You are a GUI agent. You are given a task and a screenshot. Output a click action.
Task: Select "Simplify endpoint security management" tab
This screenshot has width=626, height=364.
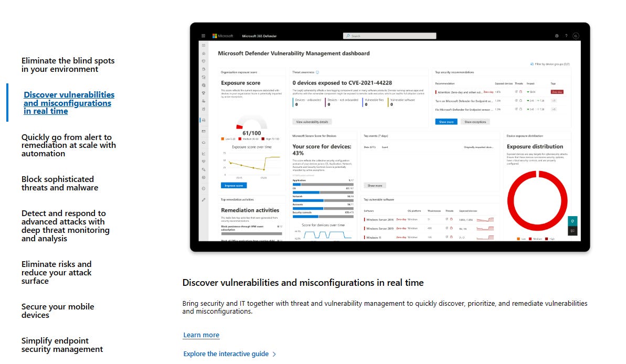coord(62,345)
